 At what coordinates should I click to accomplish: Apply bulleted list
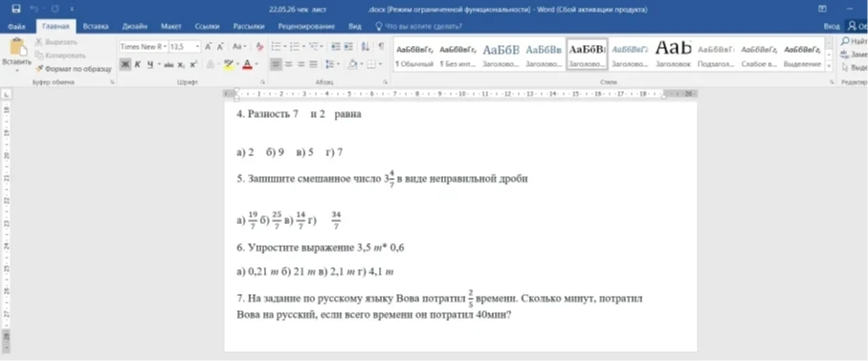point(277,47)
